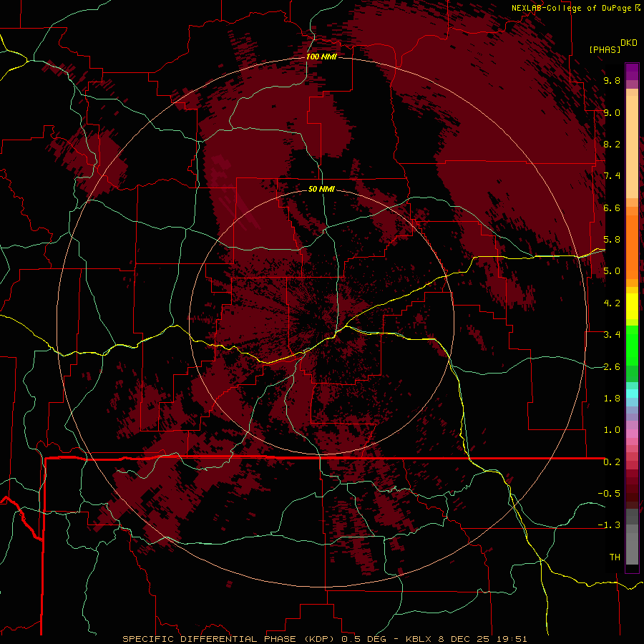Click the cyan segment of the color bar

click(x=632, y=394)
